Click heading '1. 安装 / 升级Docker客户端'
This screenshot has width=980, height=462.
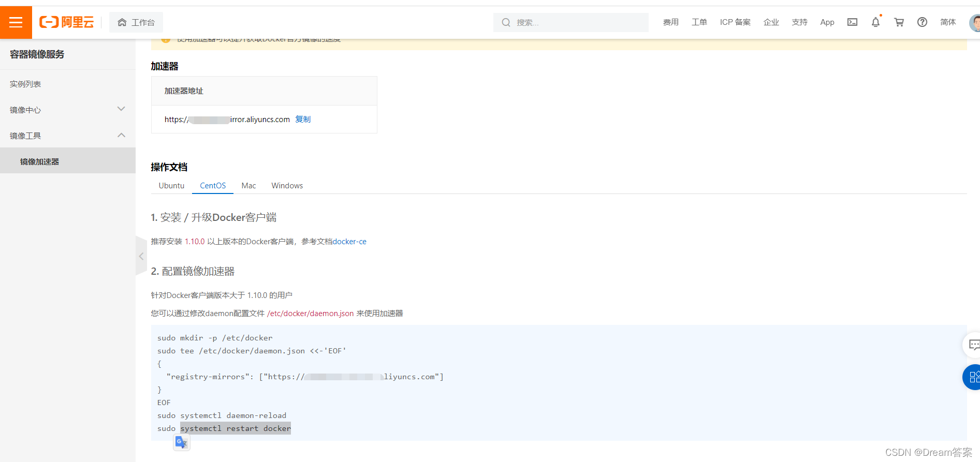tap(214, 217)
